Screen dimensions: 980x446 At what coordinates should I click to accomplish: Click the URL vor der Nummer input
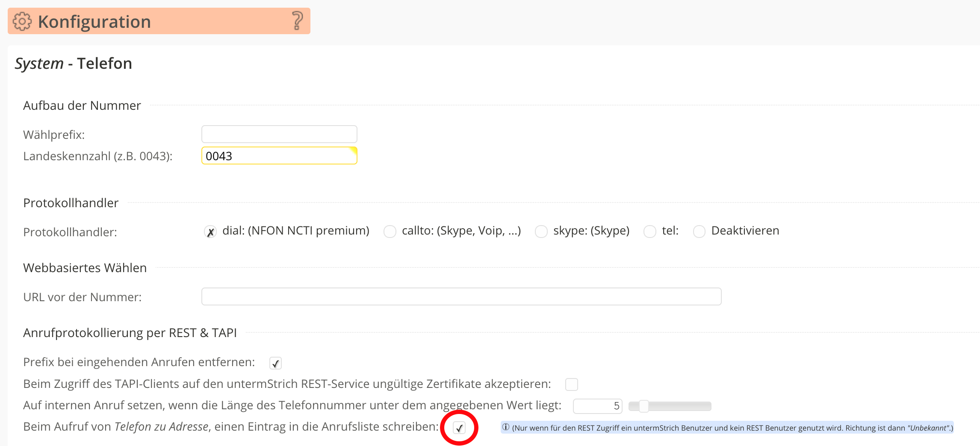461,296
